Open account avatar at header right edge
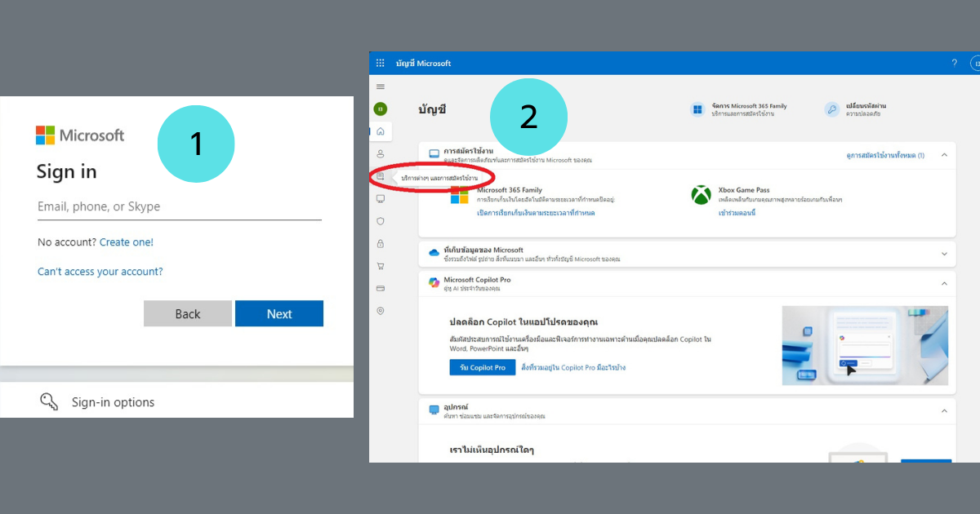Viewport: 980px width, 514px height. coord(975,63)
